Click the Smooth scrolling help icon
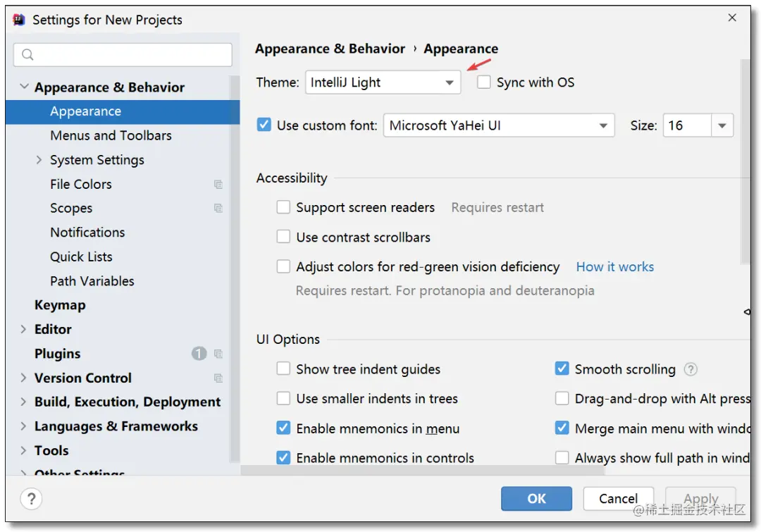The image size is (761, 532). click(691, 369)
